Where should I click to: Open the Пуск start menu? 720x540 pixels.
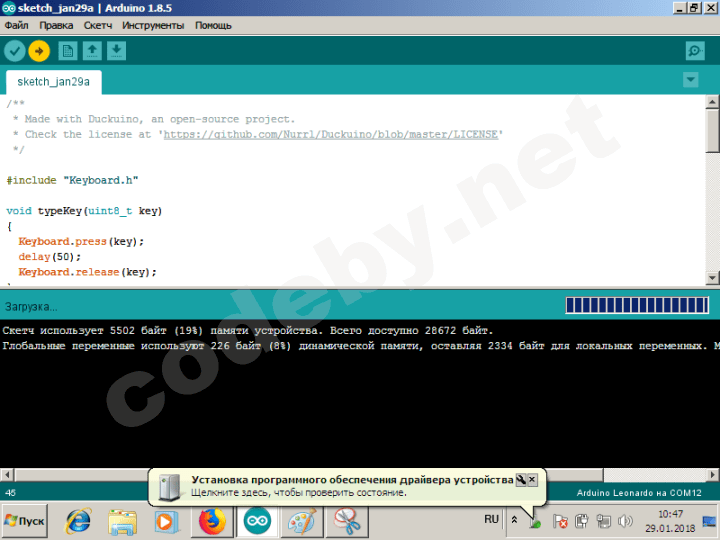(x=24, y=521)
